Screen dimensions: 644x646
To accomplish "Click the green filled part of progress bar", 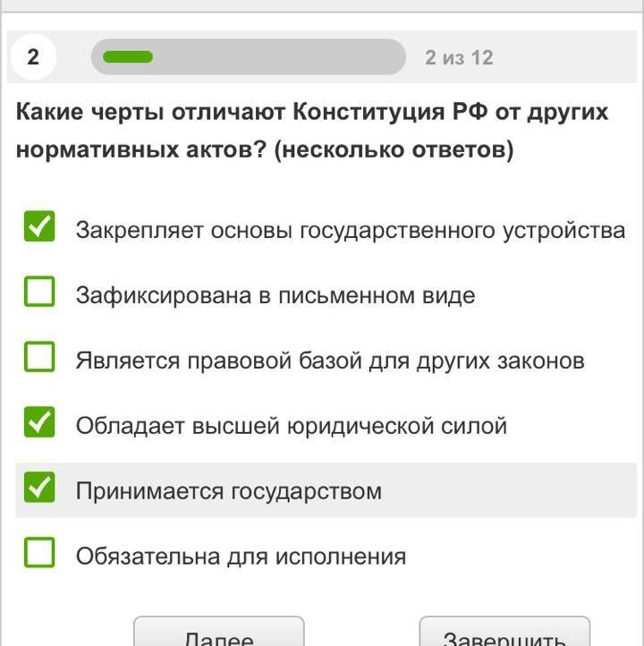I will click(128, 57).
